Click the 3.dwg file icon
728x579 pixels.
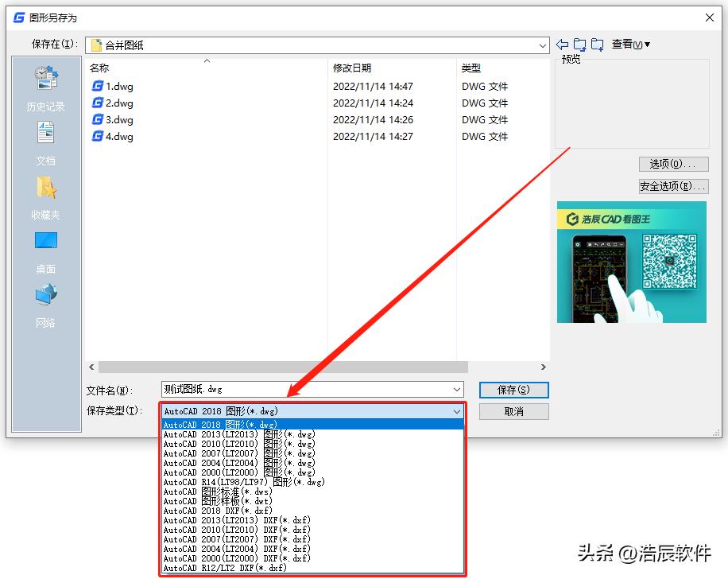[x=97, y=119]
